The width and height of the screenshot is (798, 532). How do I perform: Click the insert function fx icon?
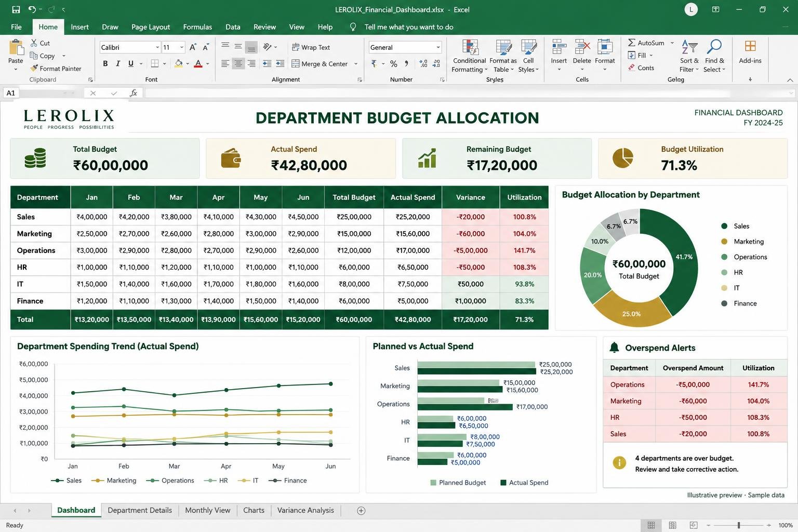coord(134,93)
